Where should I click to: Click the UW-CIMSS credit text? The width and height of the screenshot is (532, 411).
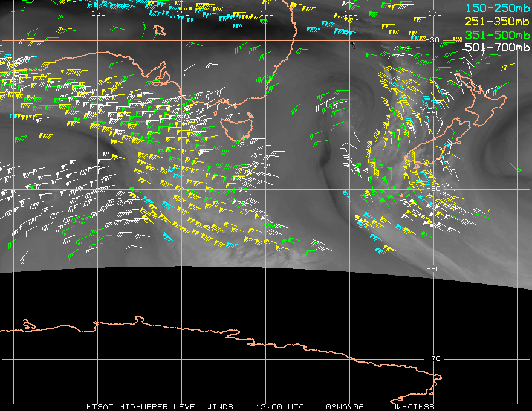412,407
